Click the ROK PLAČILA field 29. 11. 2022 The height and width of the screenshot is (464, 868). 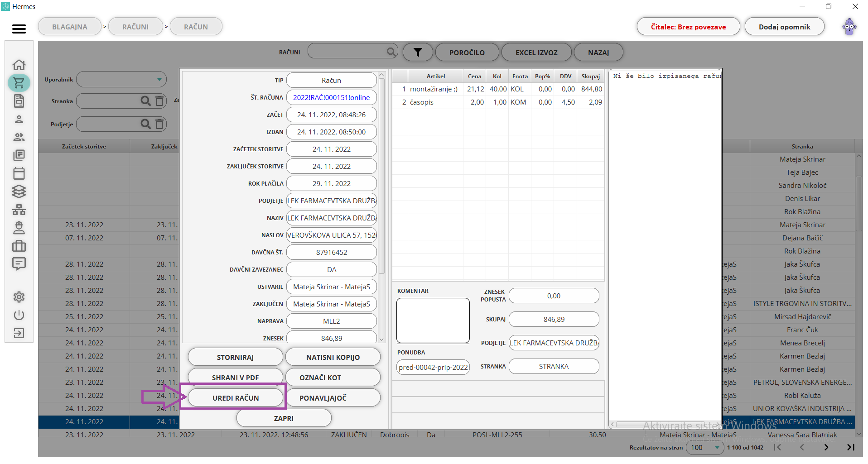point(332,183)
